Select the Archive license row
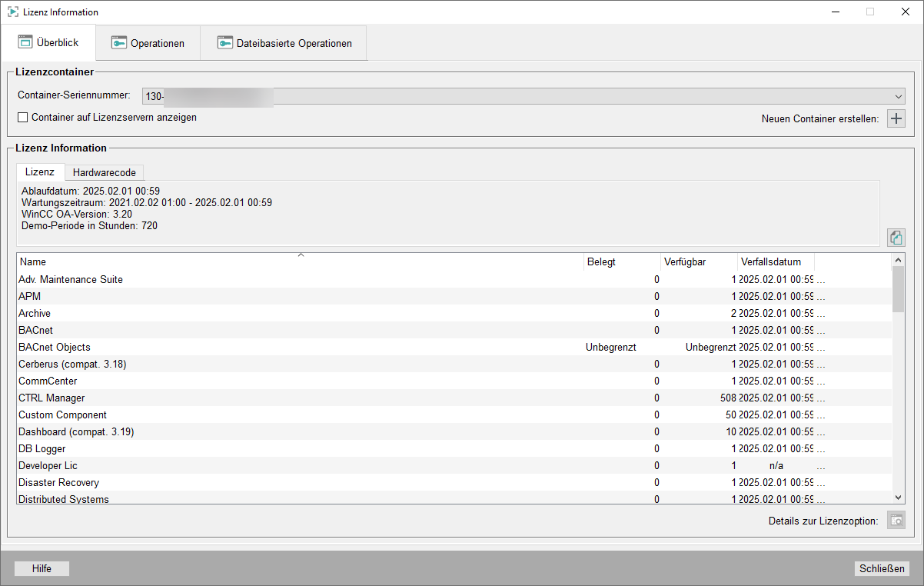Screen dimensions: 924x586 pos(454,313)
